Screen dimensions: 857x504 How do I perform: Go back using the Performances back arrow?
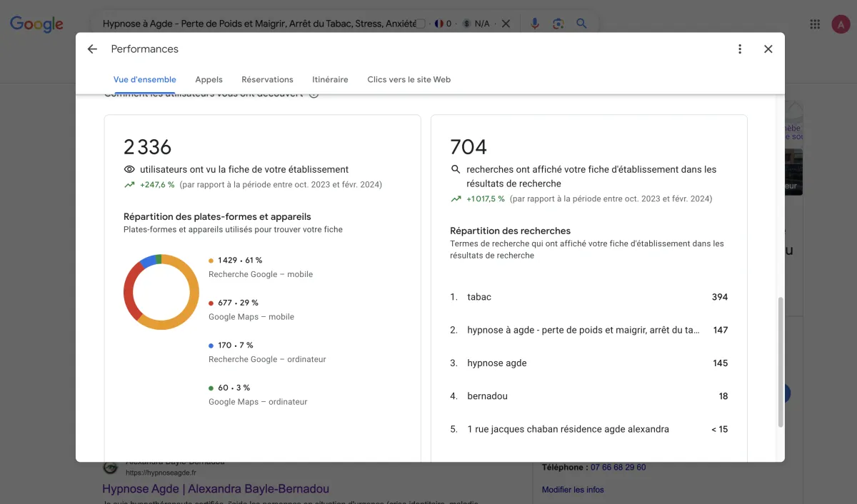(92, 49)
